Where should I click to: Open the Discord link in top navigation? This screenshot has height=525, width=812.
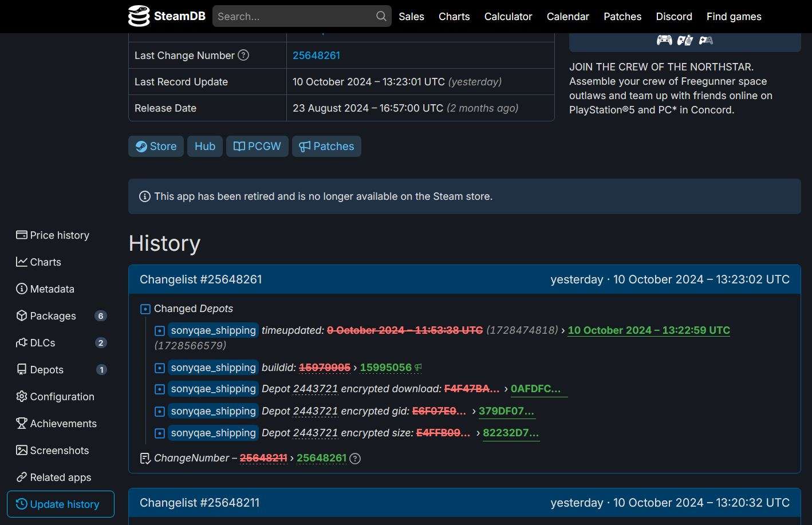pos(674,17)
